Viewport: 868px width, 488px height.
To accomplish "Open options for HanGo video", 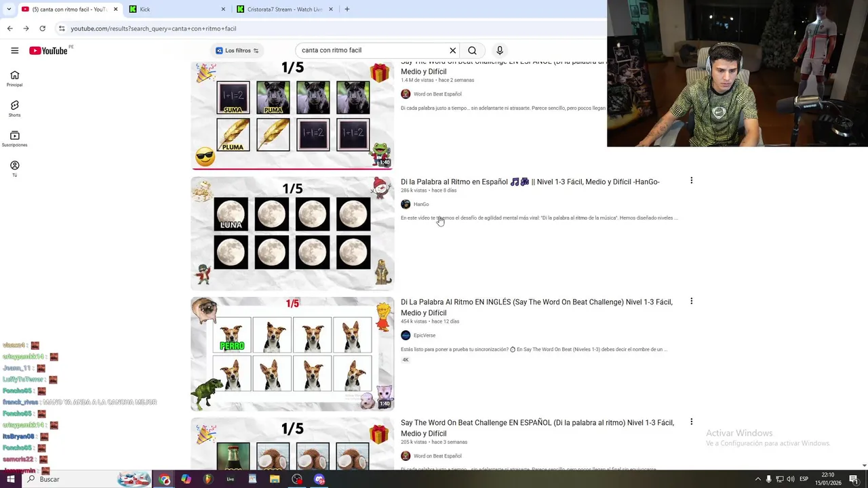I will [691, 180].
